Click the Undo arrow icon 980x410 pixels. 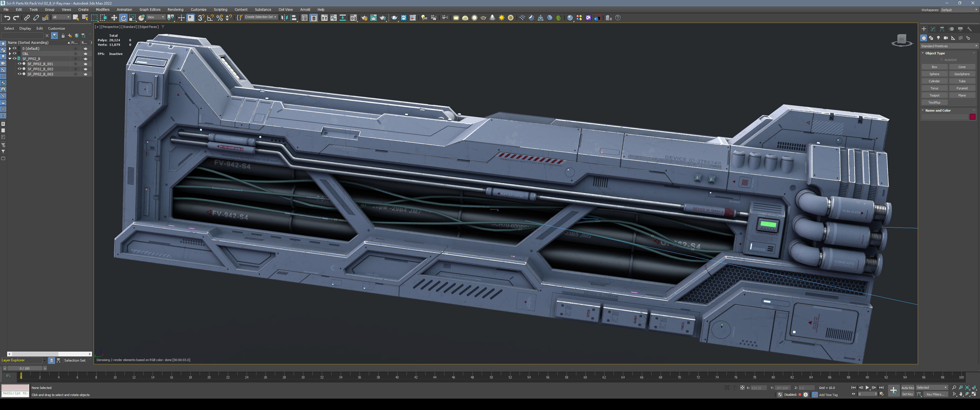pos(7,18)
